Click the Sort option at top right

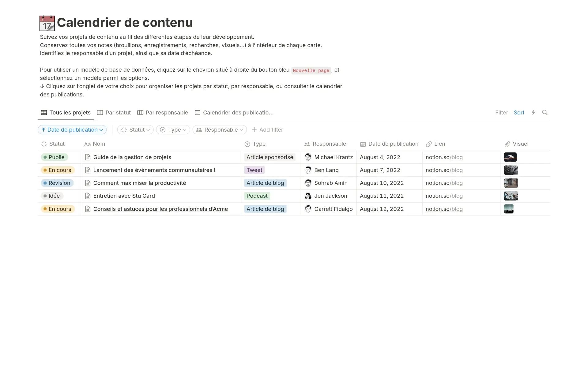tap(519, 112)
